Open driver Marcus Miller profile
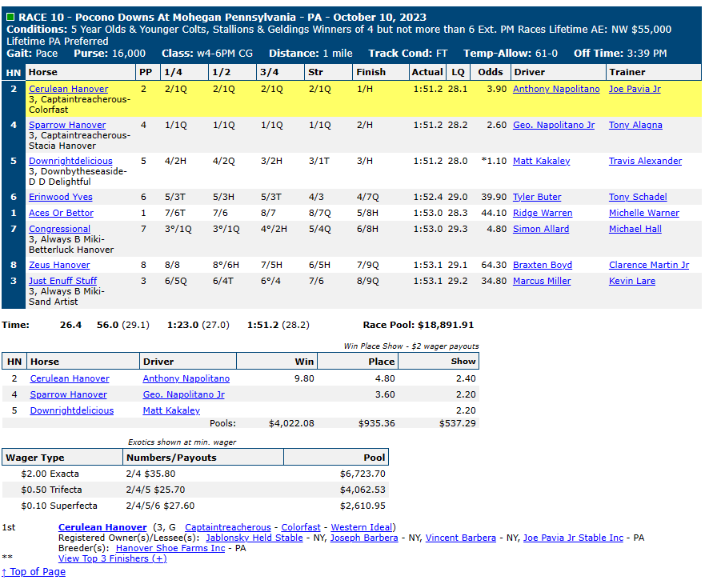The height and width of the screenshot is (588, 725). [x=542, y=281]
